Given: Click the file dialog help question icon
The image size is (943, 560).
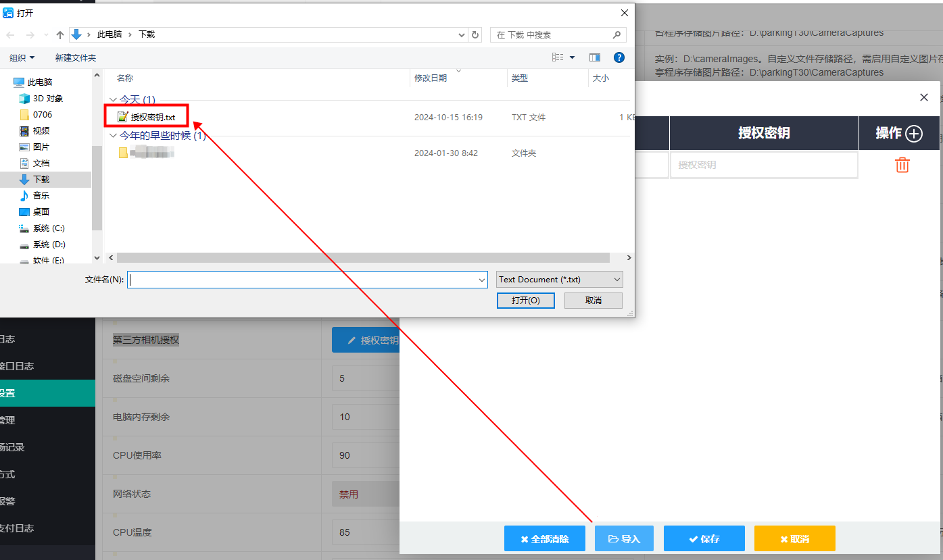Looking at the screenshot, I should (x=619, y=57).
